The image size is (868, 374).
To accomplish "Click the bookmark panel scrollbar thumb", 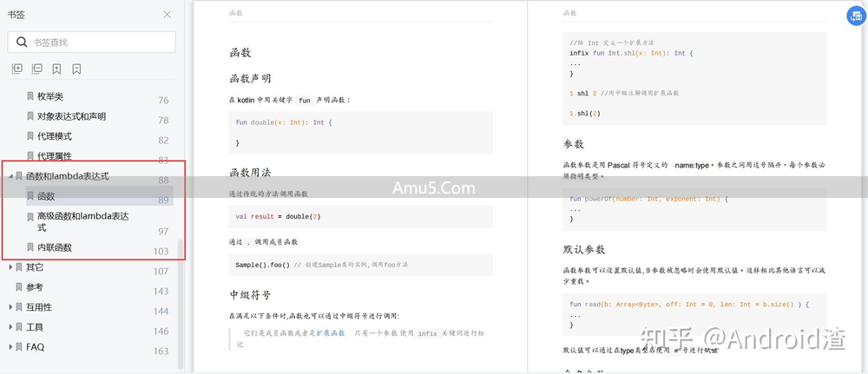I will (x=180, y=305).
